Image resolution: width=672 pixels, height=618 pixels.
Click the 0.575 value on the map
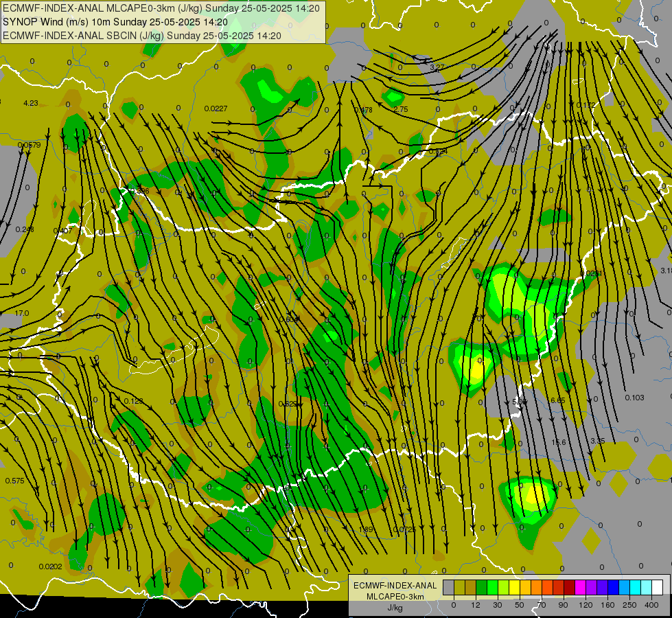pyautogui.click(x=14, y=481)
